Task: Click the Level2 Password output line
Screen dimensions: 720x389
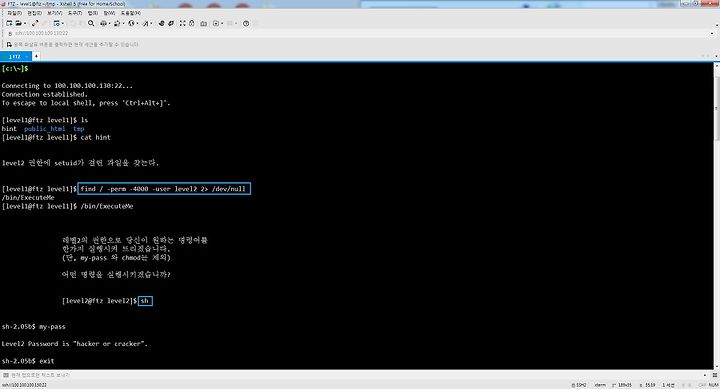Action: (x=74, y=344)
